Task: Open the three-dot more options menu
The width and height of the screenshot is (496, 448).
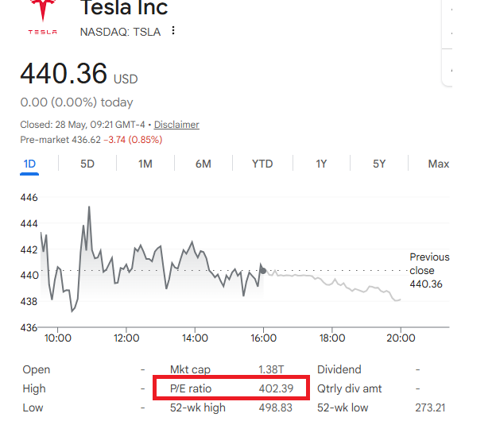Action: pyautogui.click(x=173, y=31)
